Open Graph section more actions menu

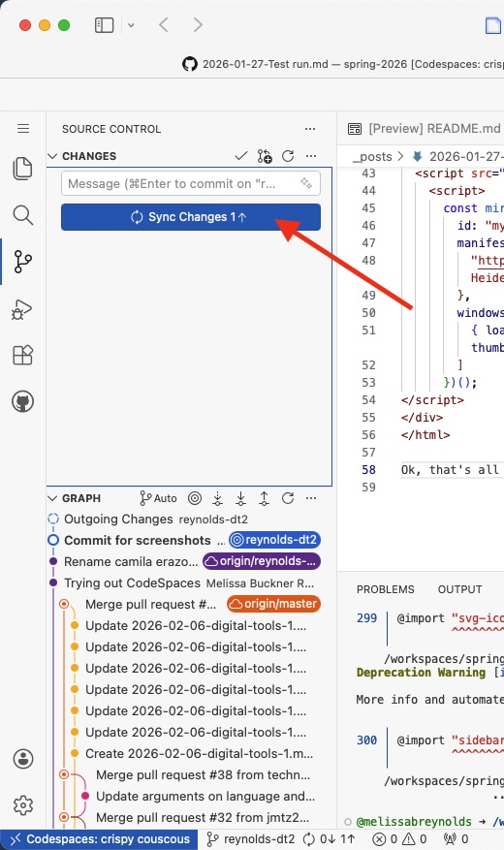311,498
